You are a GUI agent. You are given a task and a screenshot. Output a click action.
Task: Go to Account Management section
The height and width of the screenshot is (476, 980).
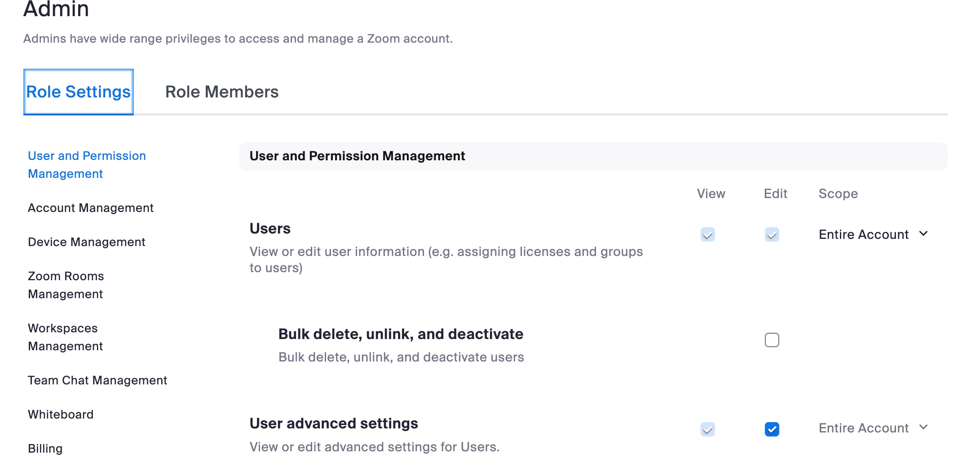(91, 208)
